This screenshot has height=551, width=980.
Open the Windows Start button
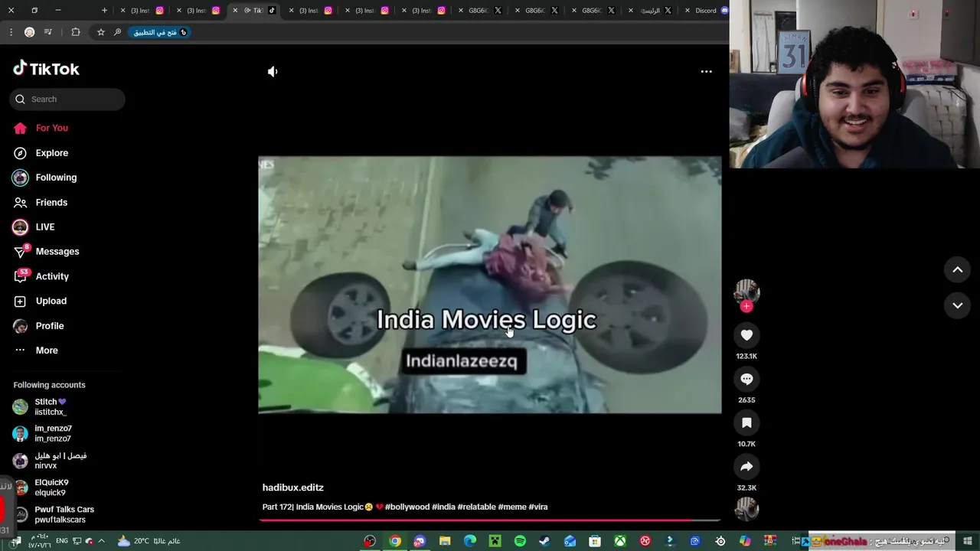968,541
